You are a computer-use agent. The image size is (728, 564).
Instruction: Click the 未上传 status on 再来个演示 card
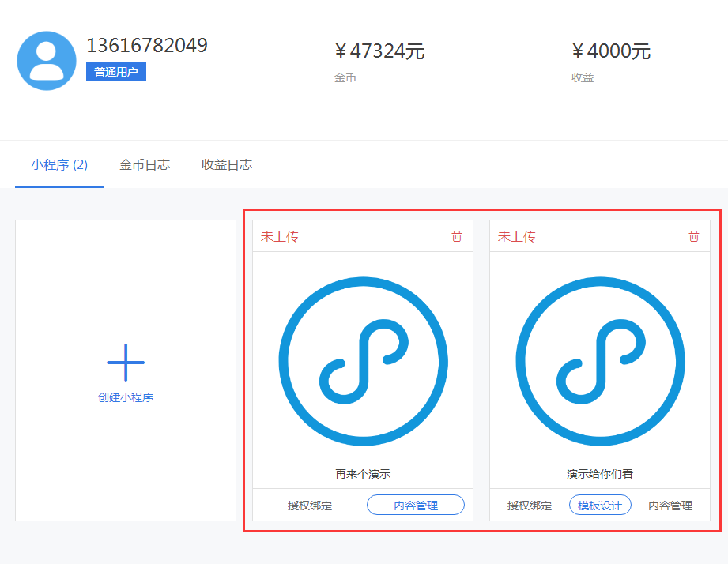(280, 236)
